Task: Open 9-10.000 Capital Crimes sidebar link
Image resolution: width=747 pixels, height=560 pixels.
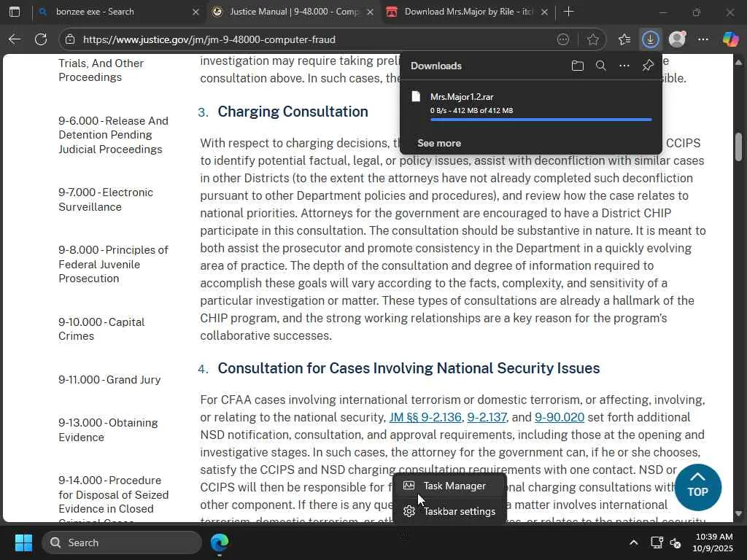Action: pyautogui.click(x=101, y=329)
